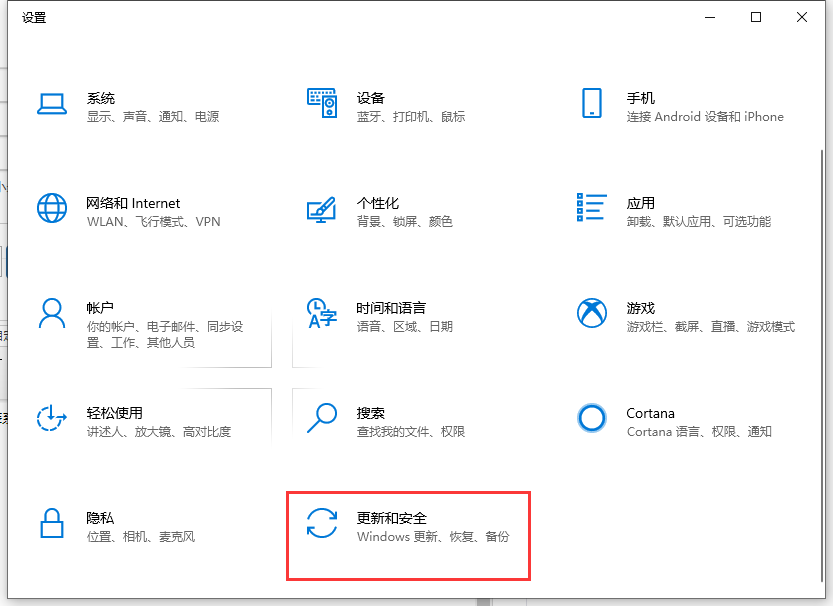The height and width of the screenshot is (606, 833).
Task: Close the 设置 window
Action: (x=802, y=18)
